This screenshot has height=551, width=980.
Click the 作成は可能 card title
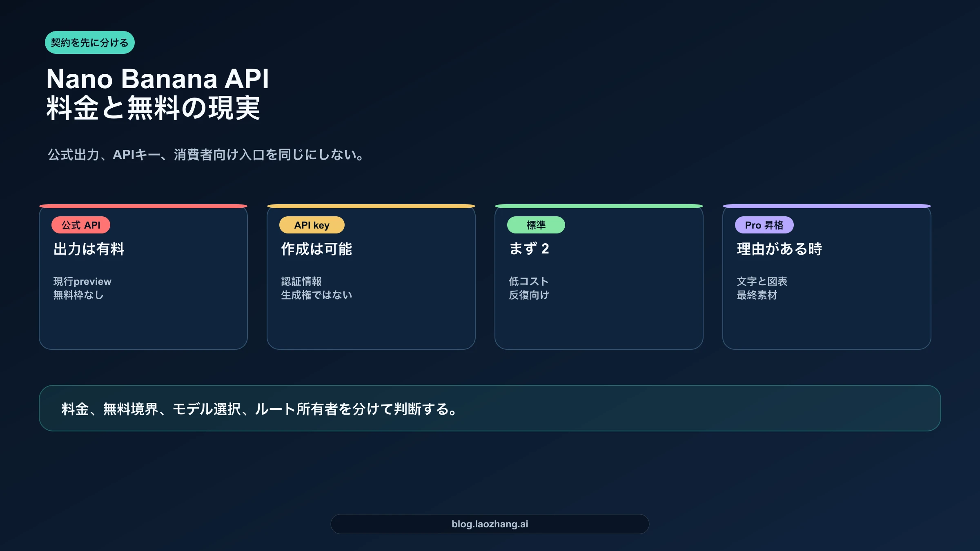[316, 249]
